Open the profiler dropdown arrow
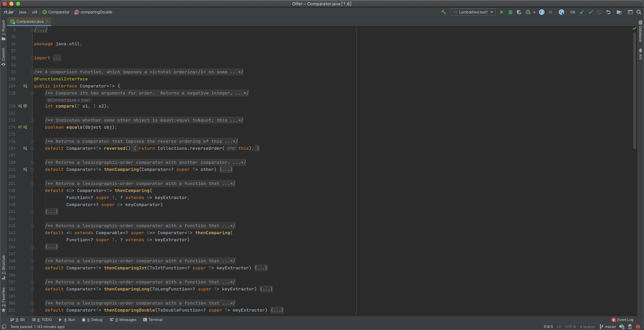 coord(534,12)
